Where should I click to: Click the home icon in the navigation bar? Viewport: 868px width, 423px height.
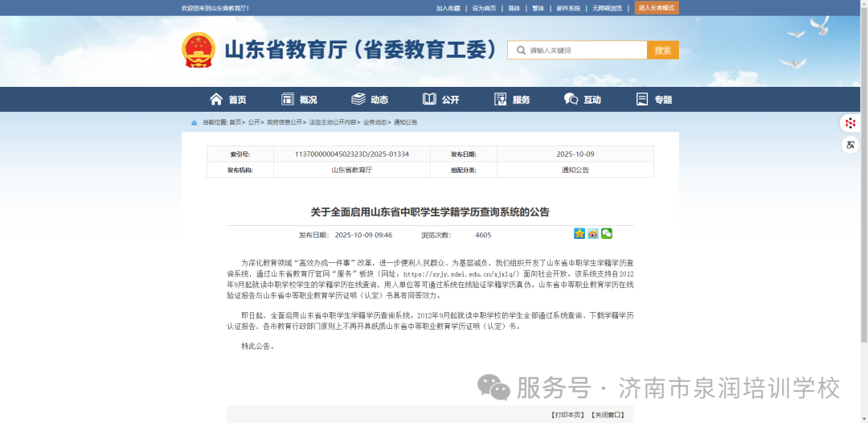pyautogui.click(x=216, y=99)
